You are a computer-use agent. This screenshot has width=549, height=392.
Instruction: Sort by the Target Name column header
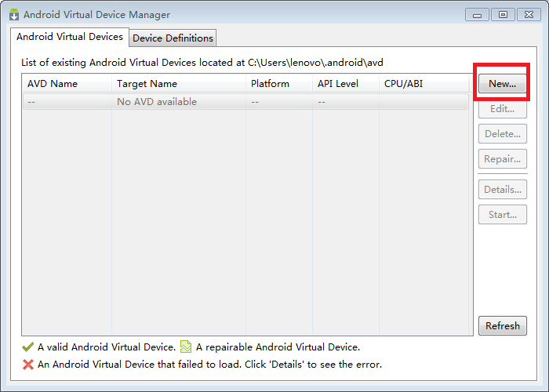[x=179, y=84]
